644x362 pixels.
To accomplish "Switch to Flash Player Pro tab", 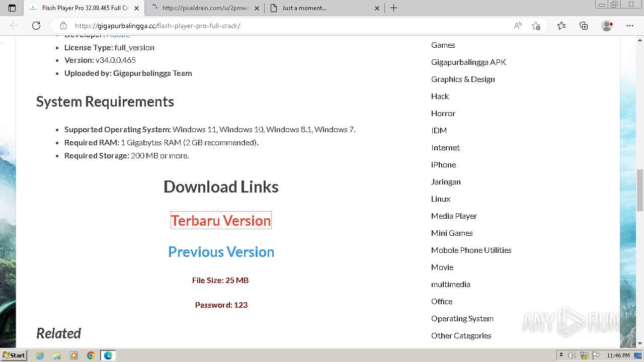I will pos(85,8).
